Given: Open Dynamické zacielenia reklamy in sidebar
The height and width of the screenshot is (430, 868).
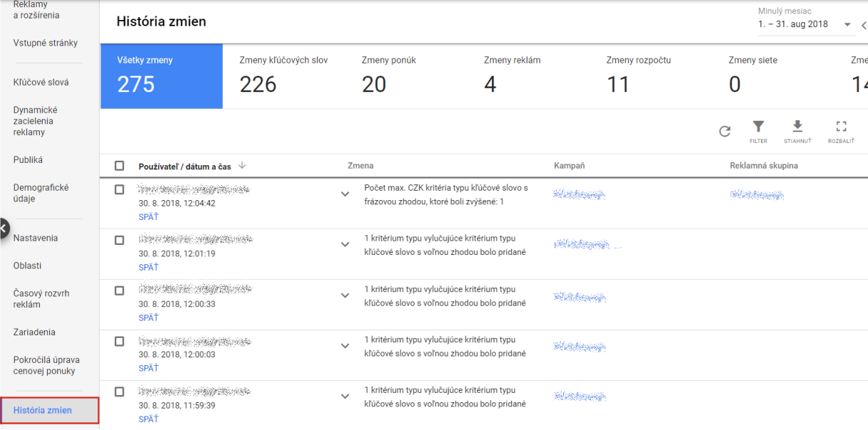Looking at the screenshot, I should point(36,121).
